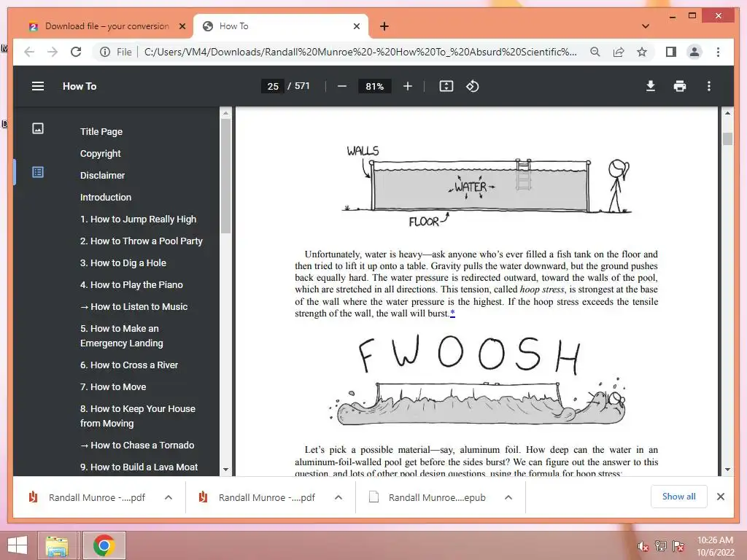Go to chapter 6 How to Cross a River
Viewport: 747px width, 560px height.
(128, 365)
